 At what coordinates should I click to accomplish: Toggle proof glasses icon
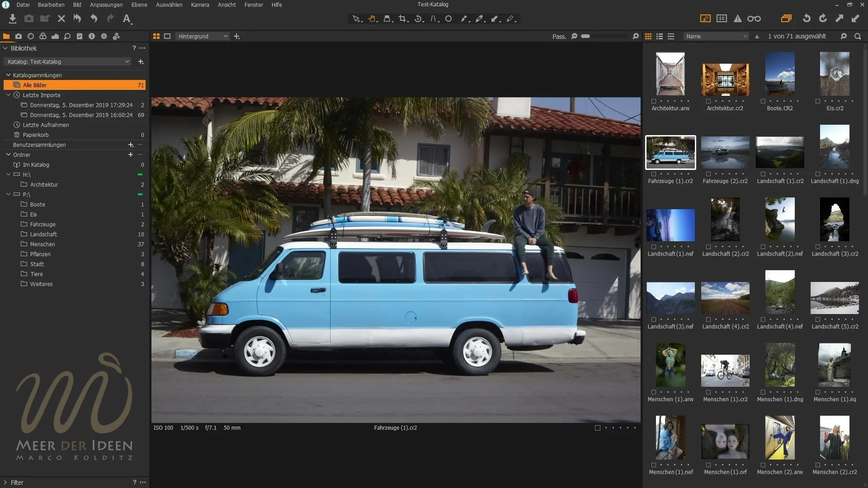point(754,19)
